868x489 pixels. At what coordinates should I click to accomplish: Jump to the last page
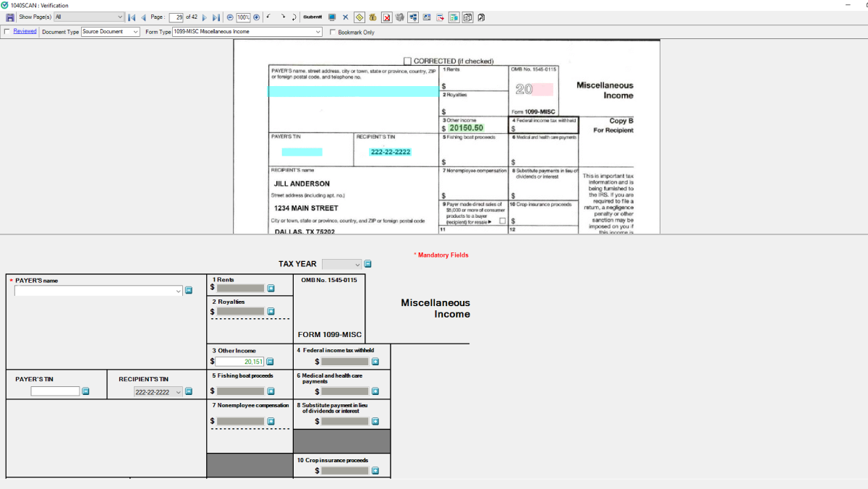click(216, 17)
